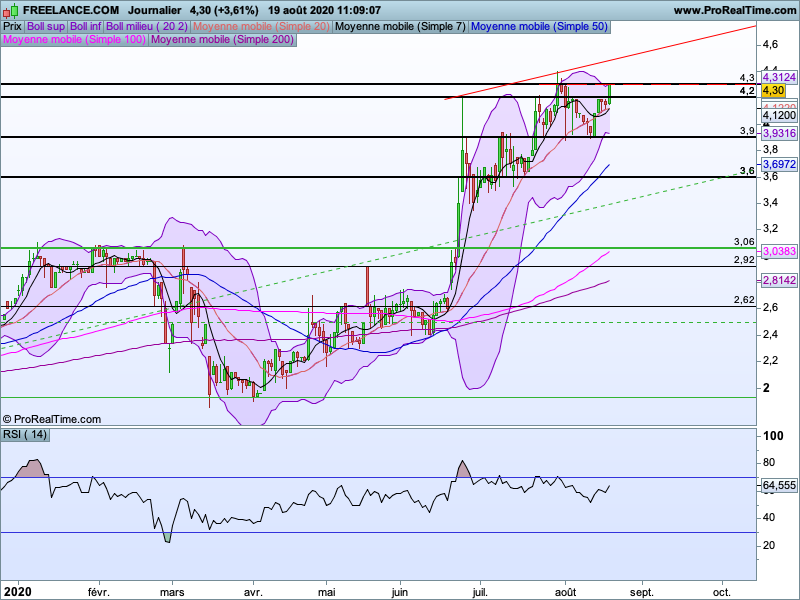Click the 2,62 horizontal level label
The height and width of the screenshot is (600, 800).
click(x=744, y=300)
